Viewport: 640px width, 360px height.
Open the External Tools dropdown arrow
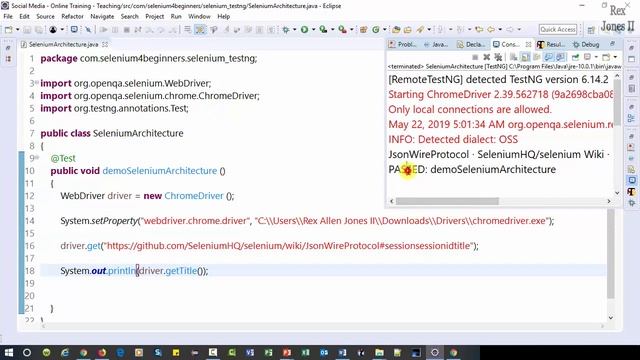tap(351, 29)
